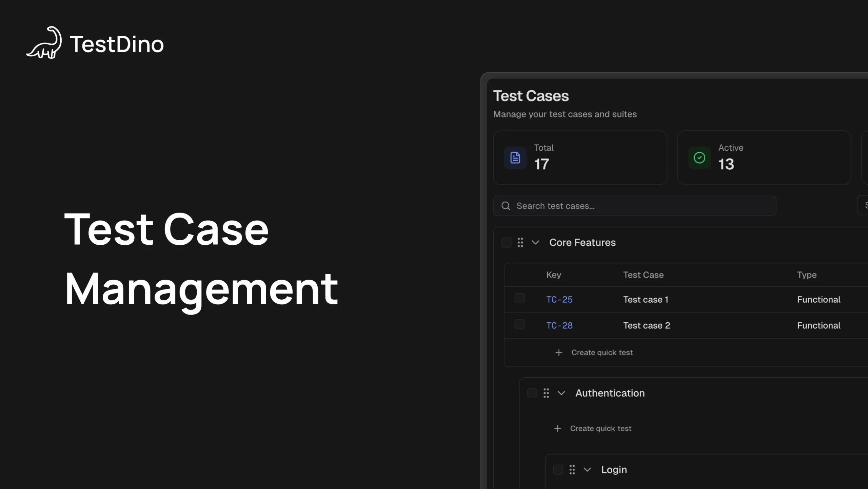Click the search magnifier icon

point(506,206)
